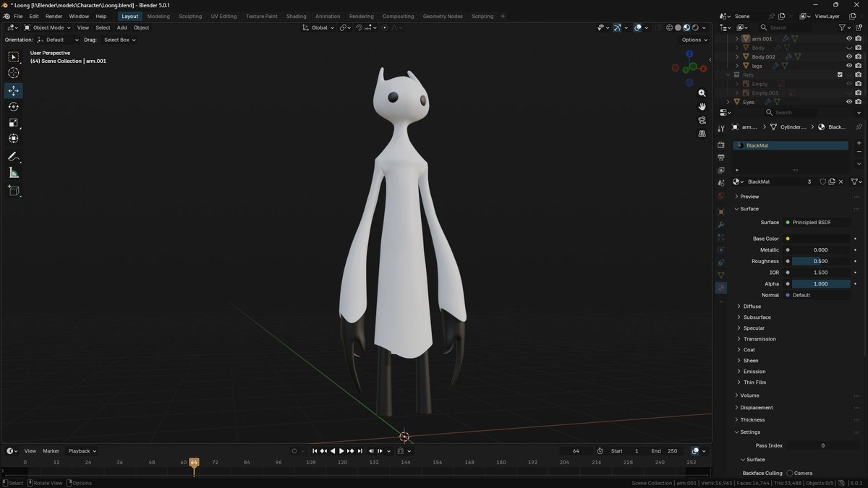Open the Output properties tab

point(720,158)
